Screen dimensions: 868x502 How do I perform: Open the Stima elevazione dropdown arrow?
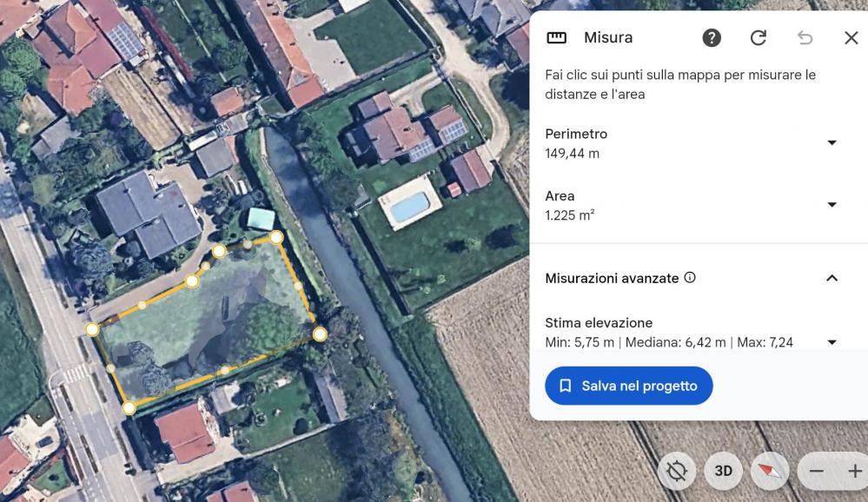[832, 342]
